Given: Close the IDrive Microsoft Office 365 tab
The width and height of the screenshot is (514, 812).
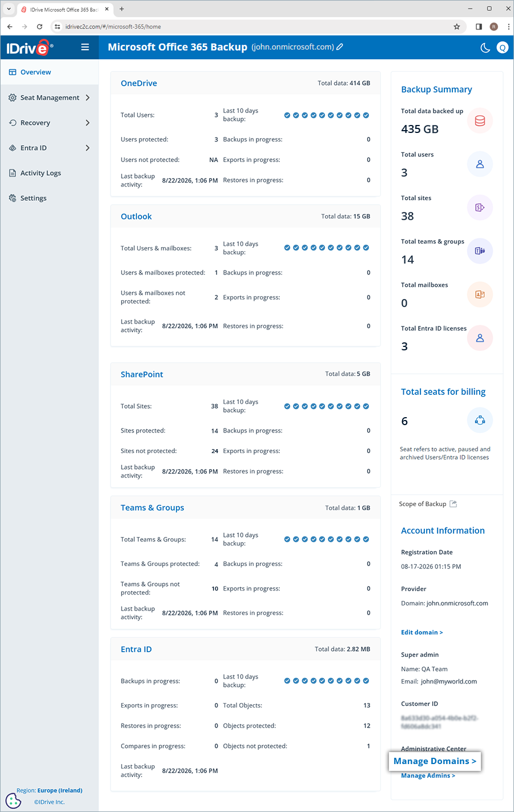Looking at the screenshot, I should pyautogui.click(x=107, y=9).
